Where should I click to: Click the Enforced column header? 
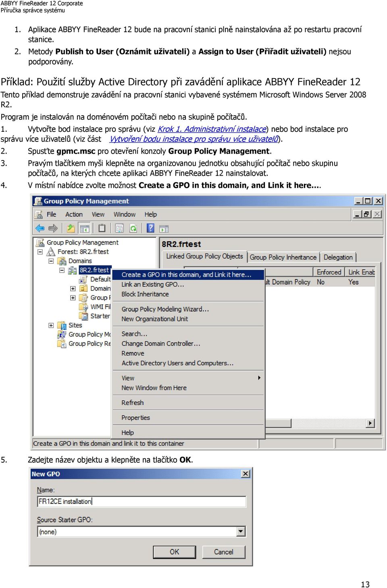click(x=329, y=272)
